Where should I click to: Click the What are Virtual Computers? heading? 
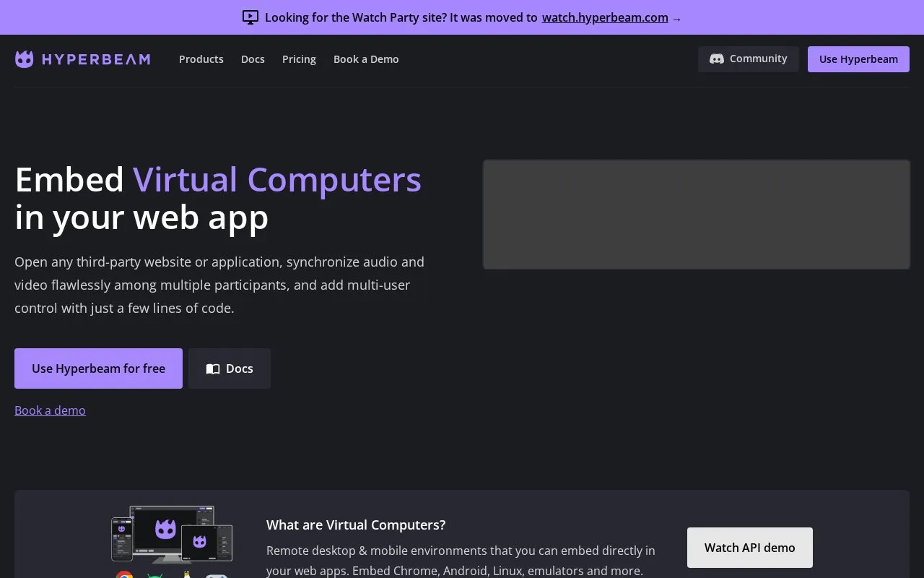pos(356,525)
